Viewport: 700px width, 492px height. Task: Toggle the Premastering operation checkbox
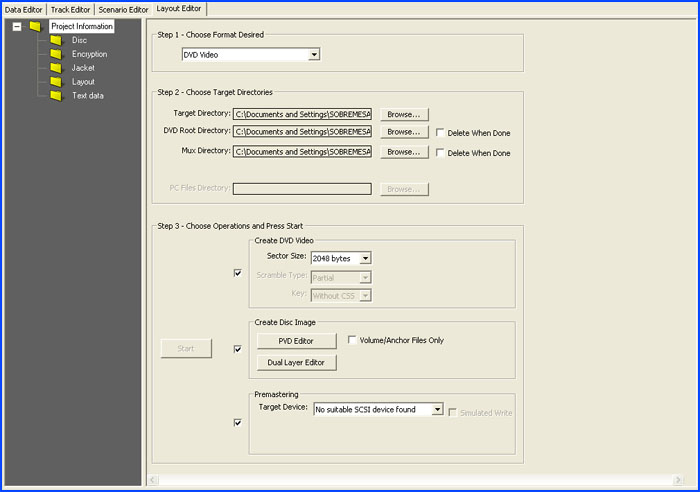click(x=237, y=423)
